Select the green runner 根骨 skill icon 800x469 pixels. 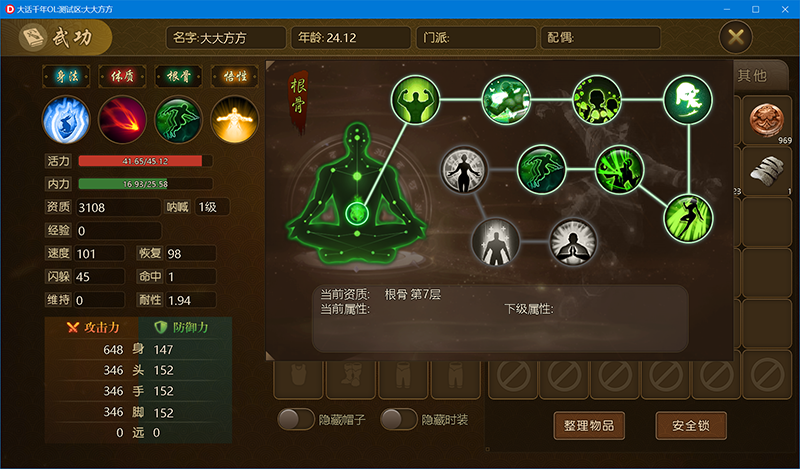coord(179,120)
